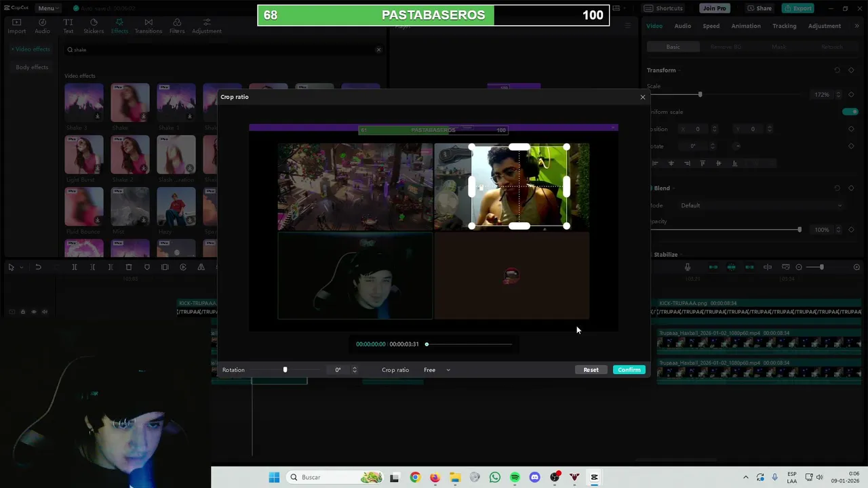This screenshot has width=868, height=488.
Task: Open Google Chrome from the taskbar
Action: pyautogui.click(x=415, y=477)
